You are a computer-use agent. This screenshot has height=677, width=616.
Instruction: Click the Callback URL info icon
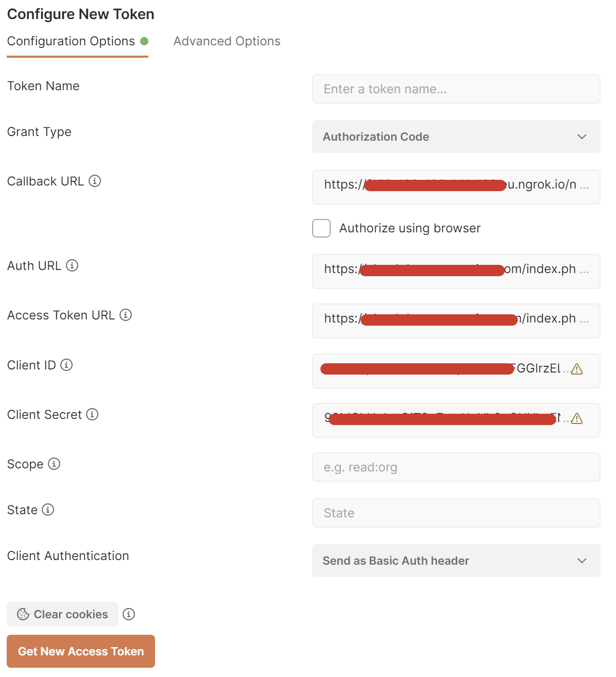pos(95,181)
